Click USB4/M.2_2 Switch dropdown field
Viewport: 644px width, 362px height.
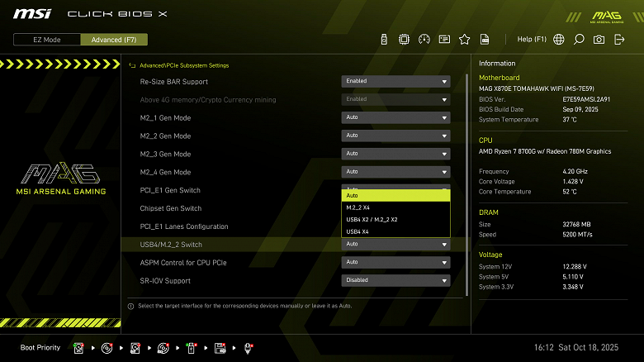pyautogui.click(x=395, y=245)
